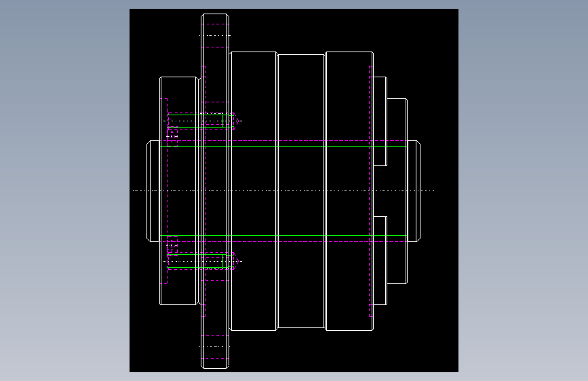
Task: Click the black CAD drawing preview
Action: click(x=294, y=190)
